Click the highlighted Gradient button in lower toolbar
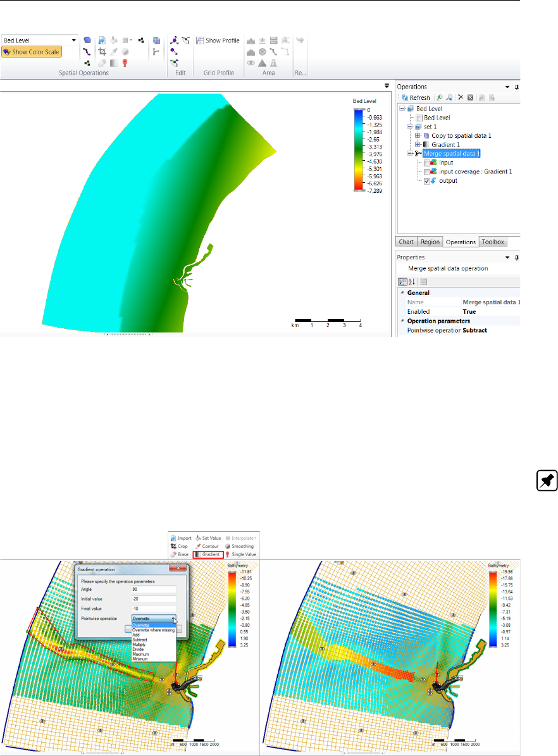Screen dimensions: 558x756 (x=208, y=554)
